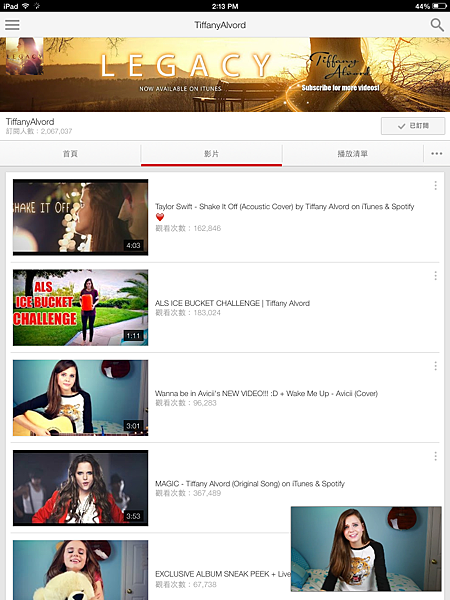
Task: Play ALS Ice Bucket Challenge thumbnail
Action: pos(80,308)
